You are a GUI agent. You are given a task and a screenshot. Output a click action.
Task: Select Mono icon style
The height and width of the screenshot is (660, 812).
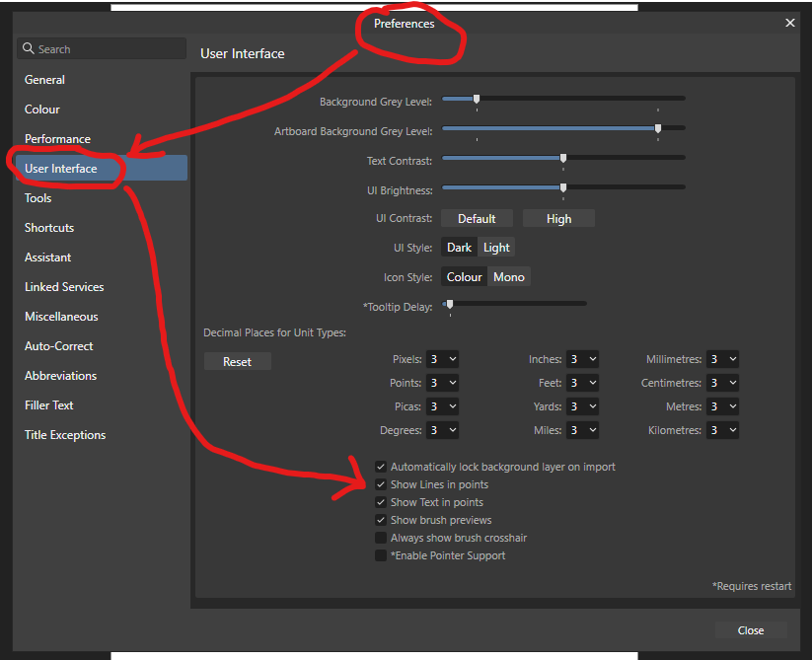[509, 277]
